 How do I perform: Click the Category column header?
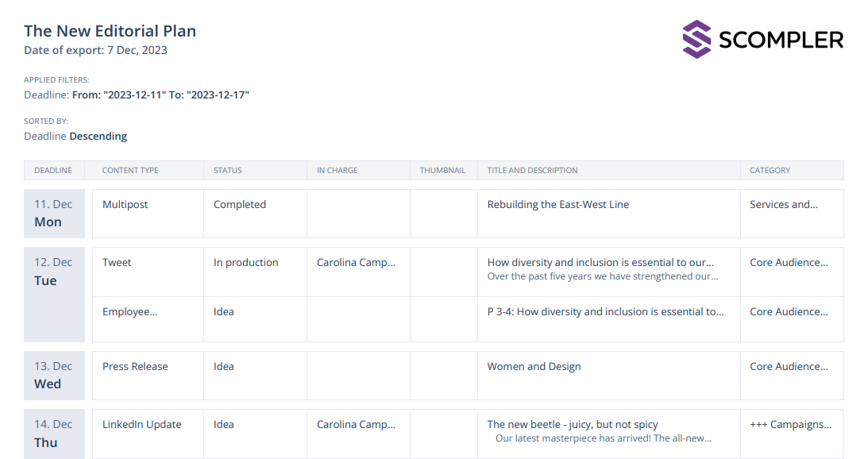click(x=770, y=171)
